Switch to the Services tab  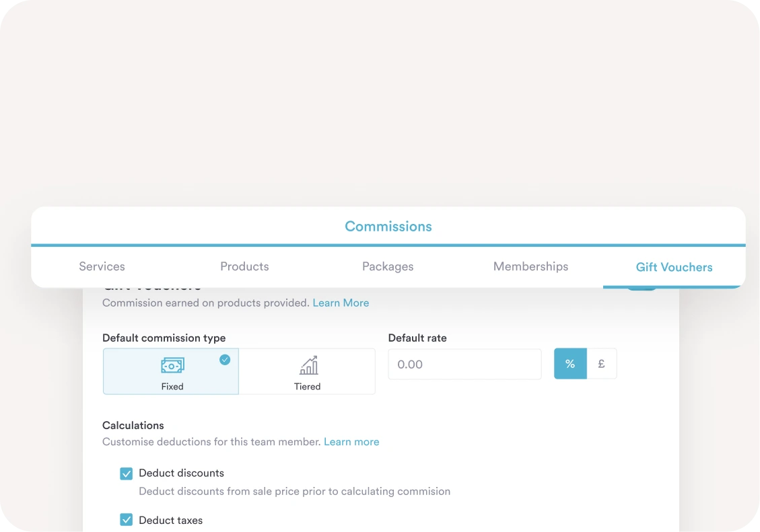pos(102,266)
